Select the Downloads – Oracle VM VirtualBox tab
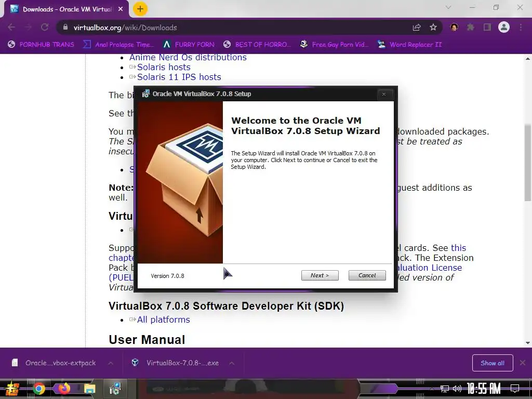 (x=66, y=9)
